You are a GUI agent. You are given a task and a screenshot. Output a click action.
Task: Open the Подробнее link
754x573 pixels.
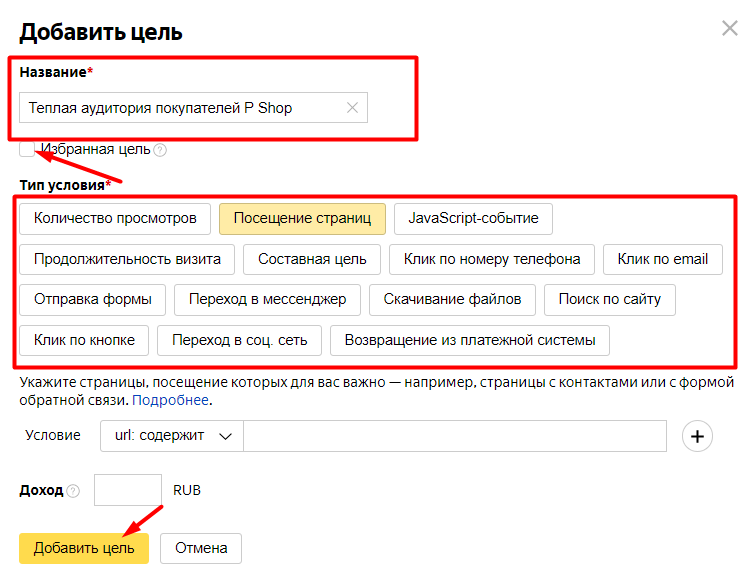click(x=170, y=400)
